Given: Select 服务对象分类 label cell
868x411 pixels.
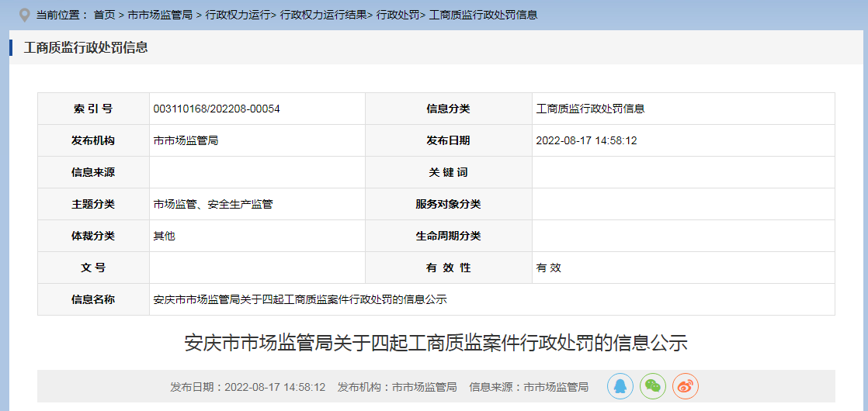Looking at the screenshot, I should [449, 204].
